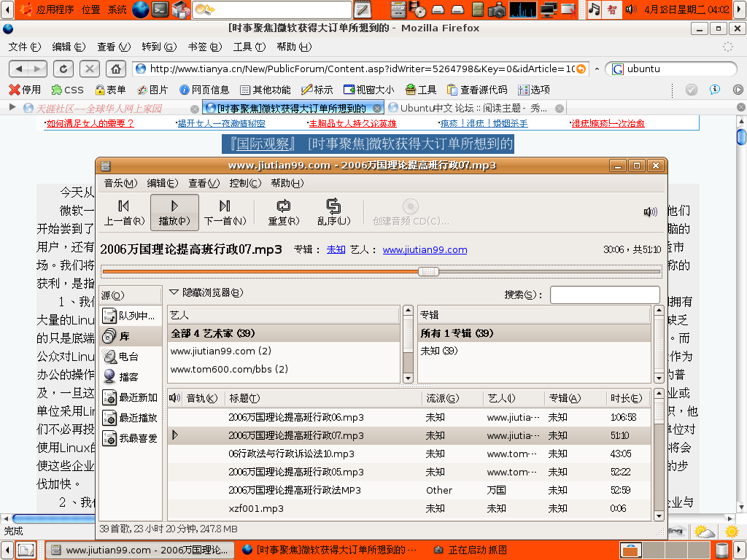Open the 播客 podcast source

(x=130, y=377)
